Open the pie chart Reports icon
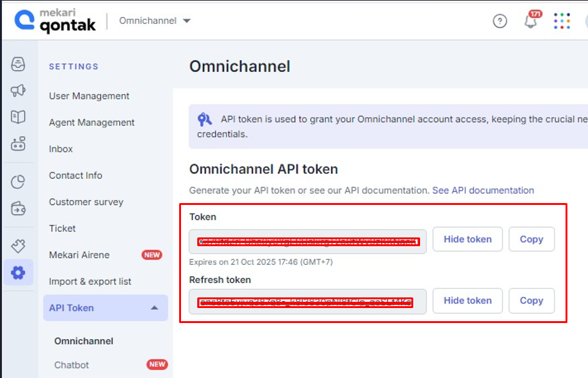This screenshot has width=588, height=378. [x=18, y=182]
